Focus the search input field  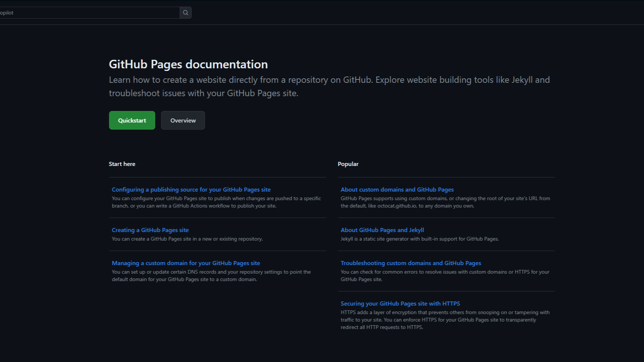point(89,13)
